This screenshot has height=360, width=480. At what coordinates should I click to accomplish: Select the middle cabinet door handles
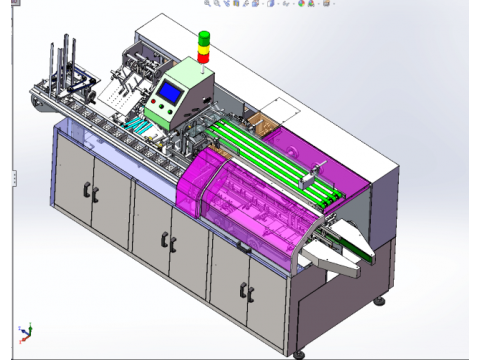coord(169,242)
